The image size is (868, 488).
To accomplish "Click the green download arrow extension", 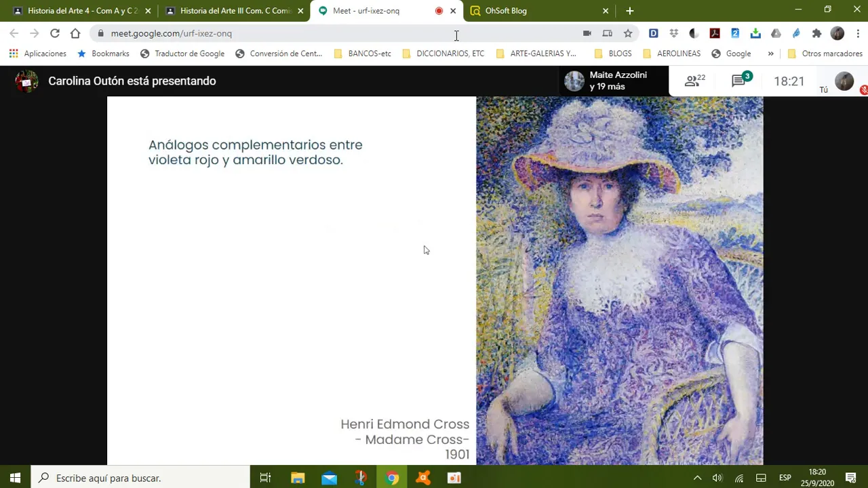I will click(755, 33).
